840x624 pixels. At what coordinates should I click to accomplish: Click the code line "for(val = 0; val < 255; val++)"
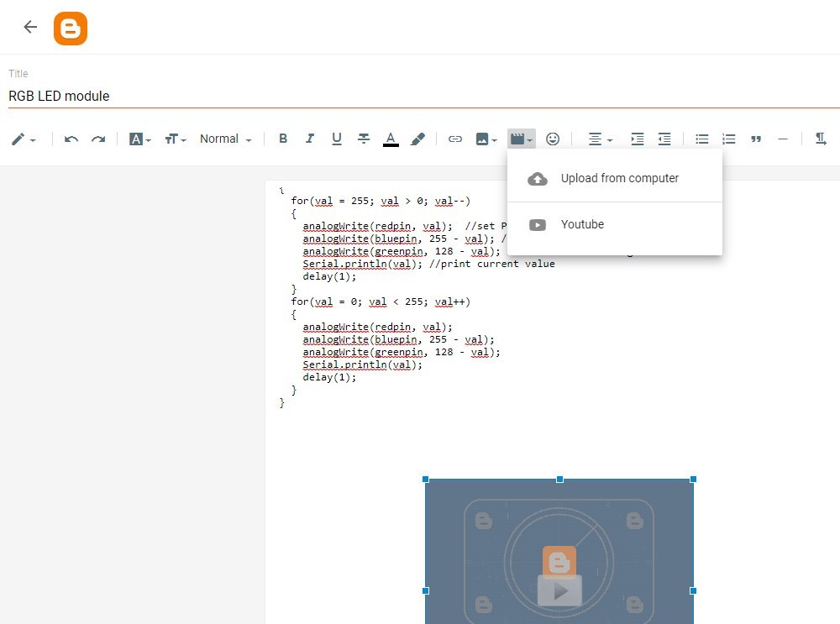pyautogui.click(x=381, y=302)
